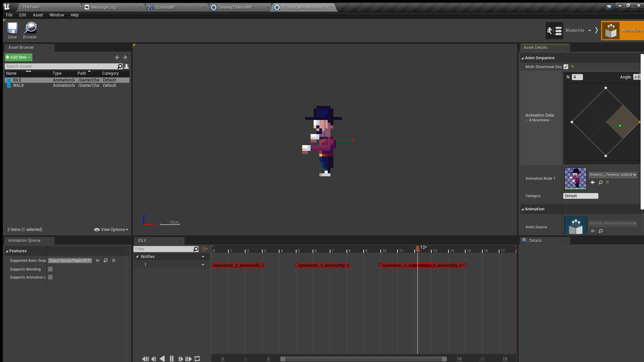Open the Asset menu

pos(38,15)
